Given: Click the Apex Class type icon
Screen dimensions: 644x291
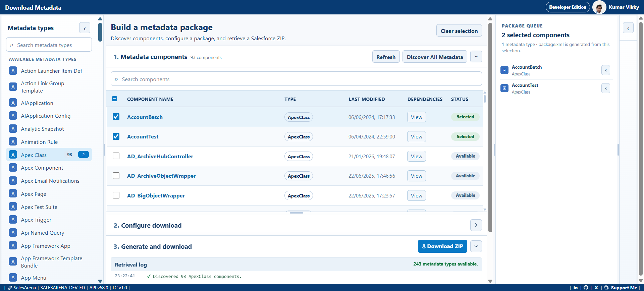Looking at the screenshot, I should click(13, 155).
